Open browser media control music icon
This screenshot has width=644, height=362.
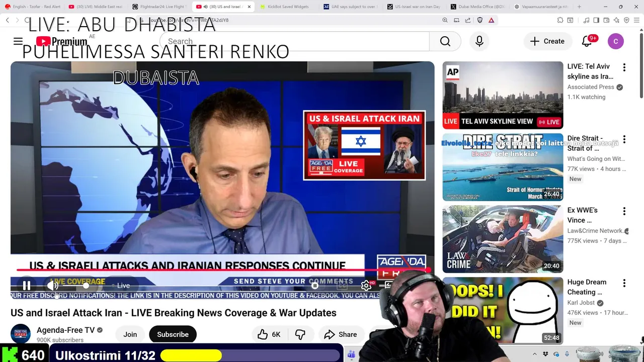[x=586, y=20]
